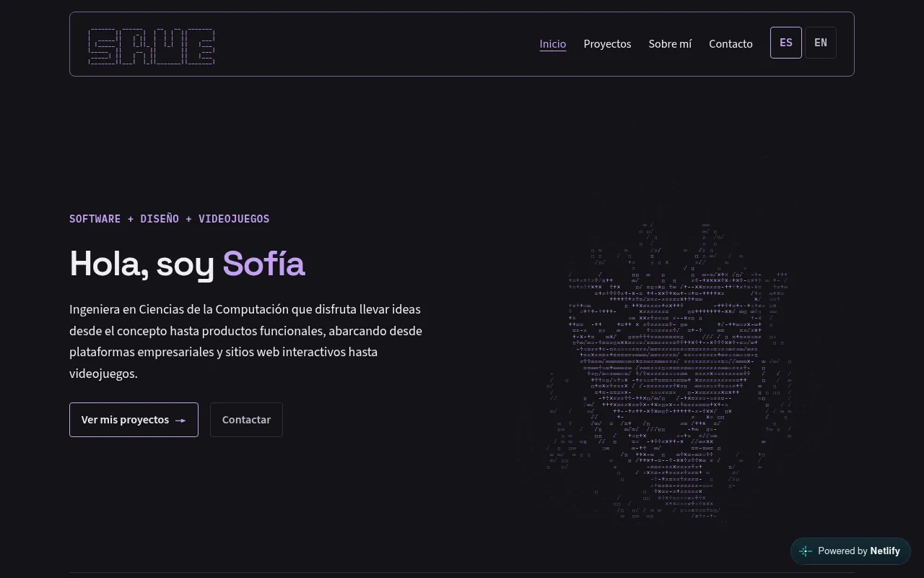Click the arrow icon in Ver mis proyectos
The image size is (924, 578).
tap(180, 420)
